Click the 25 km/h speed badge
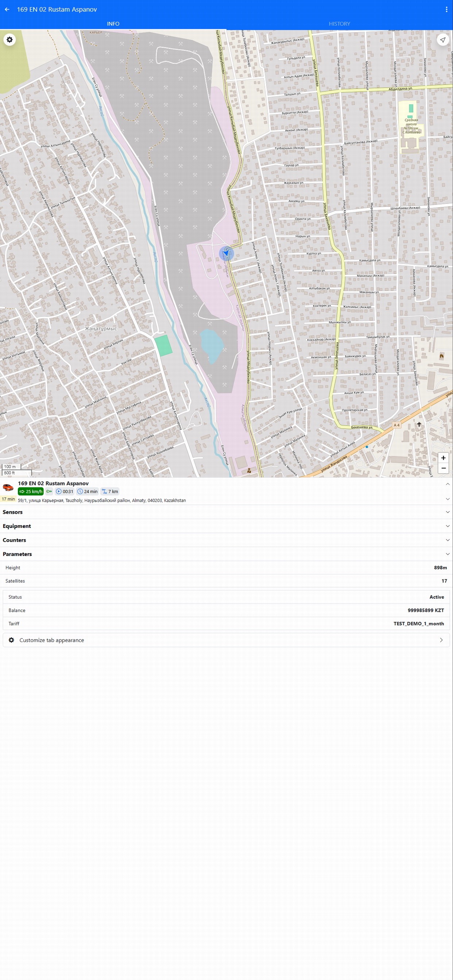453x980 pixels. coord(30,491)
